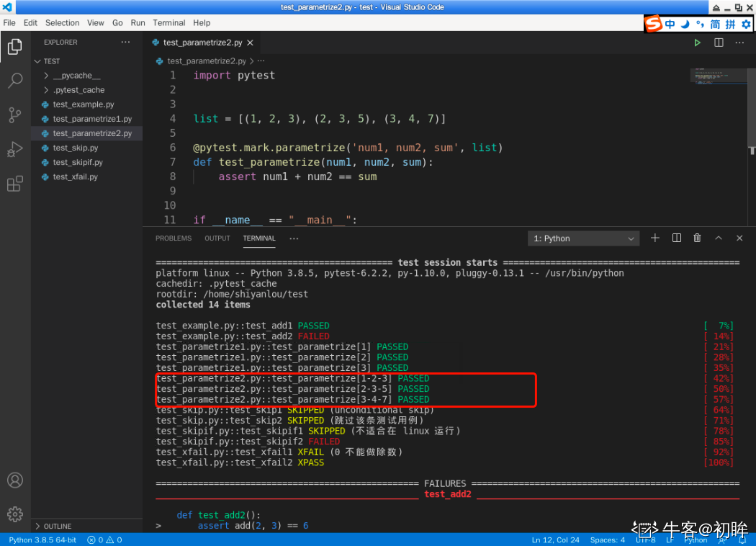Open the Explorer view in activity bar
This screenshot has width=756, height=546.
15,47
